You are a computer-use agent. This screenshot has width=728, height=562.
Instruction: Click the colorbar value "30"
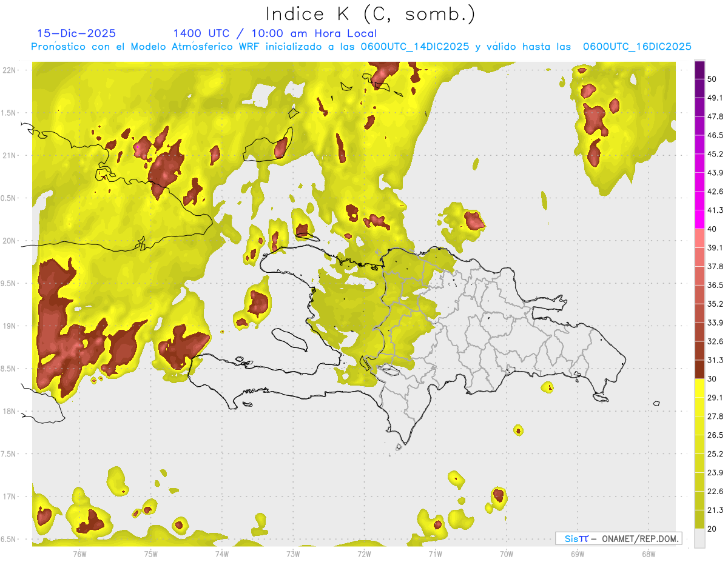[x=713, y=379]
